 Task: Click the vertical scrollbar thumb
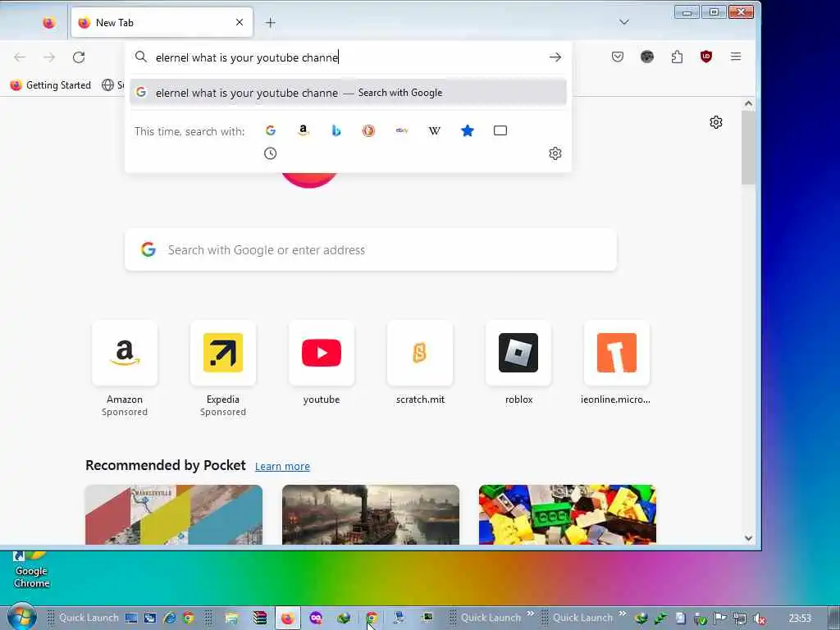point(748,148)
